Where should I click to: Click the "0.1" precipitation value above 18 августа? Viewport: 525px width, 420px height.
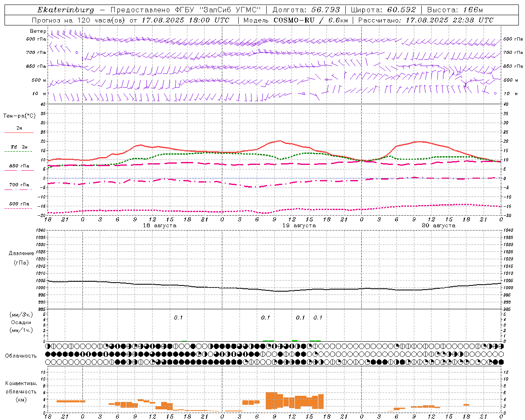178,318
